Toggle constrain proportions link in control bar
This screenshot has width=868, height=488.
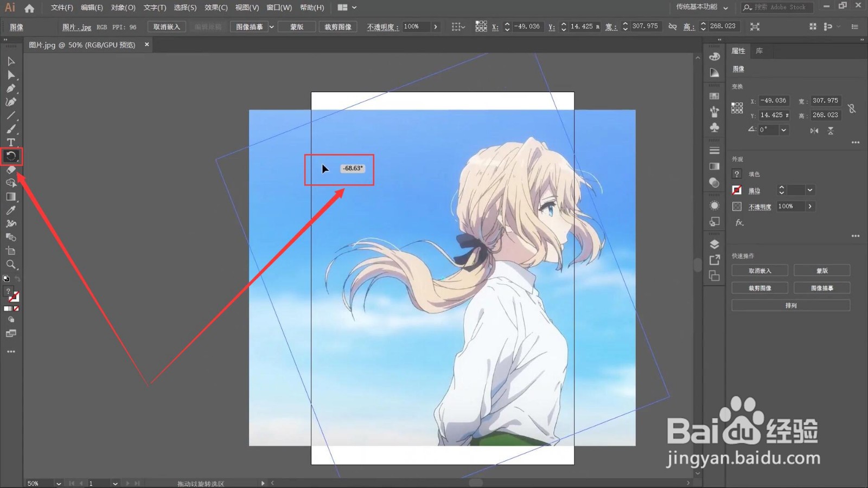[673, 27]
